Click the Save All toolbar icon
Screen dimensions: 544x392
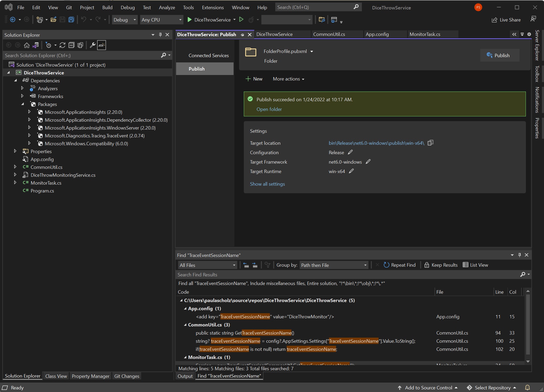(71, 20)
